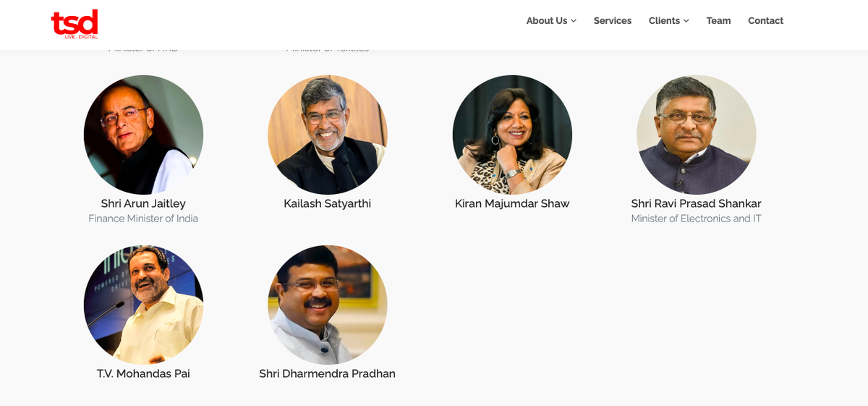The width and height of the screenshot is (868, 406).
Task: Select Shri Ravi Prasad Shankar's photo
Action: tap(697, 135)
